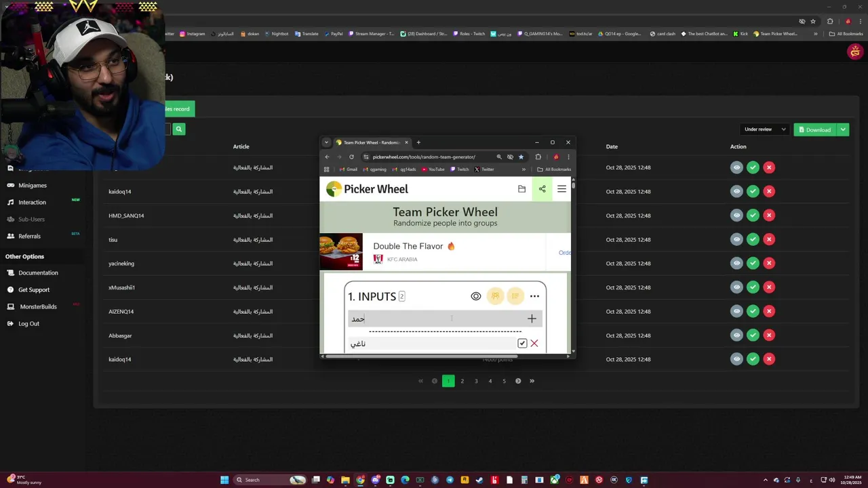This screenshot has width=868, height=488.
Task: Open Twitch bookmark in Picker Wheel window
Action: tap(459, 169)
